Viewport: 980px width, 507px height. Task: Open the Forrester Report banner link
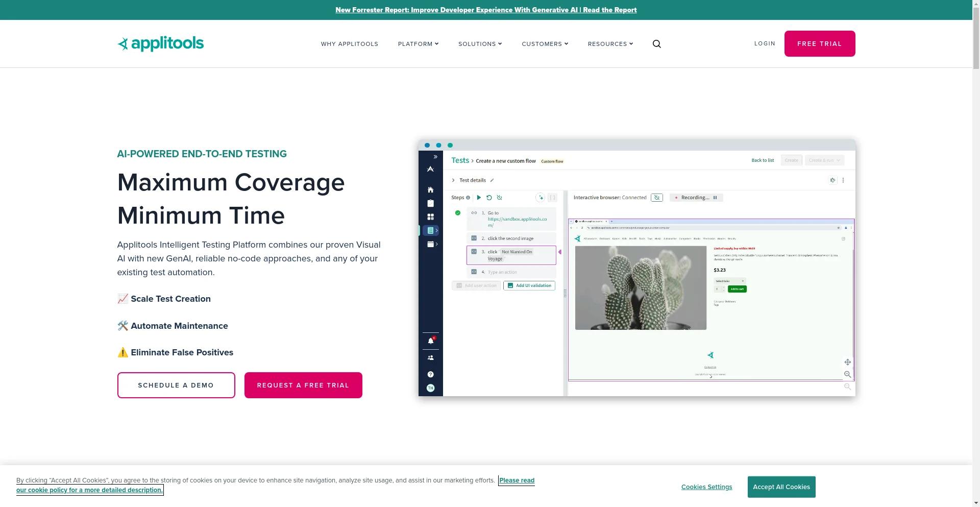pos(486,10)
